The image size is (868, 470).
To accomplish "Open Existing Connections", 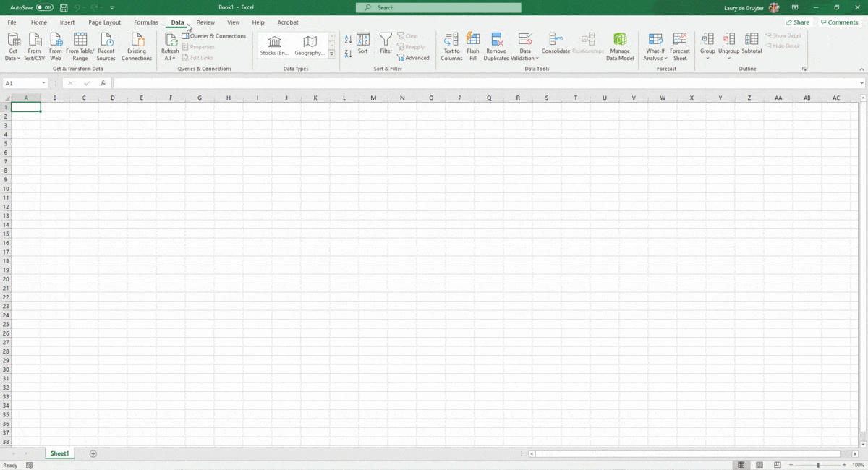I will 137,47.
